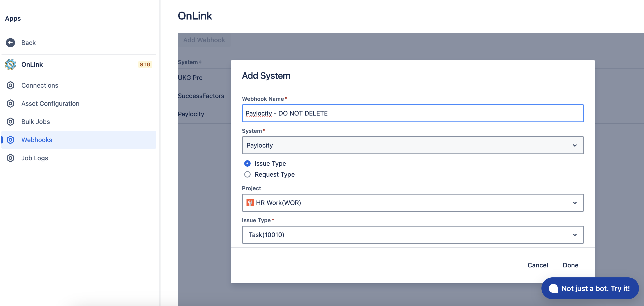The image size is (644, 306).
Task: Cancel the Add System dialog
Action: click(x=538, y=265)
